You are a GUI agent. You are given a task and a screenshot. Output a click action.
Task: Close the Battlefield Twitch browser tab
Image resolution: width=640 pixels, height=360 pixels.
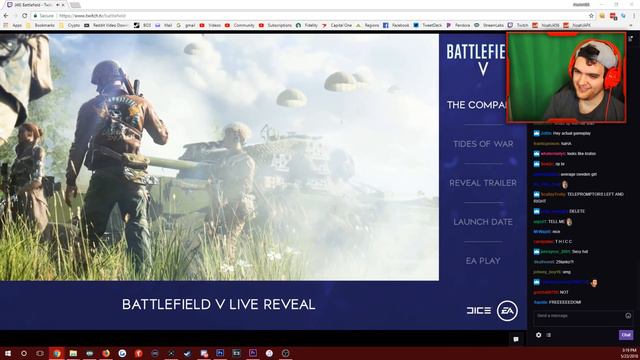coord(63,4)
